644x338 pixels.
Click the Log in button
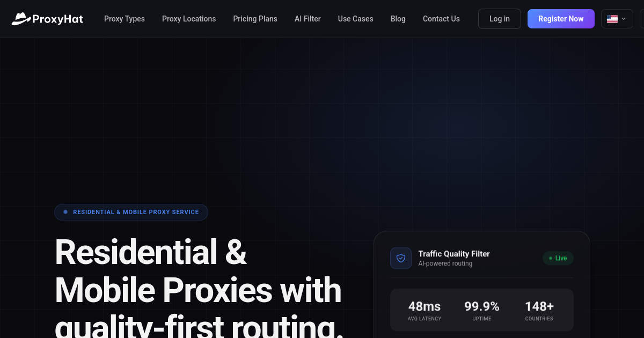(500, 19)
